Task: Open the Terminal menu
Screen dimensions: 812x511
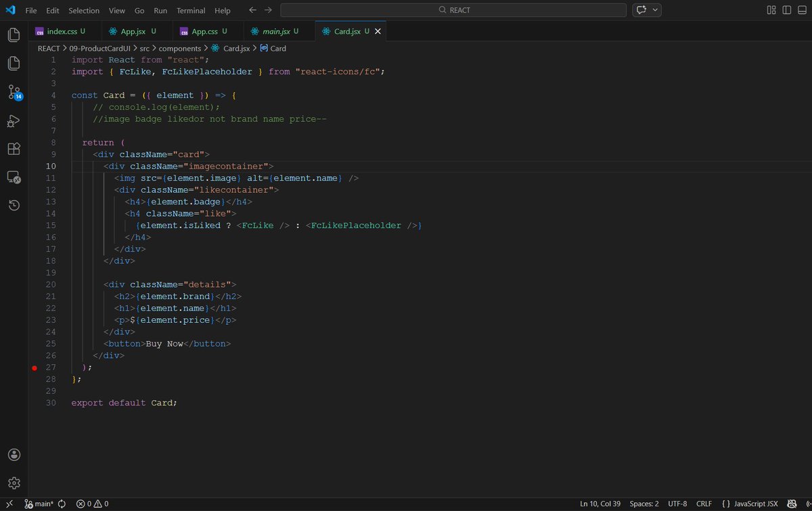Action: (191, 10)
